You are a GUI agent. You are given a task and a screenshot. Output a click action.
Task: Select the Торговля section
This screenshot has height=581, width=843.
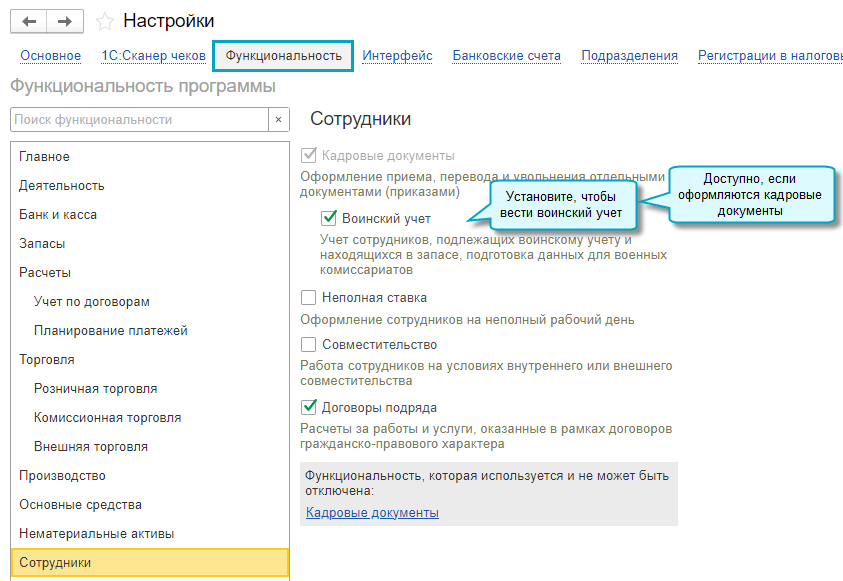coord(47,359)
